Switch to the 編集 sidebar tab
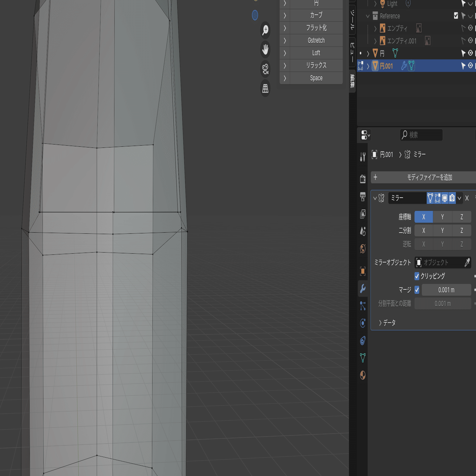The image size is (476, 476). 352,81
